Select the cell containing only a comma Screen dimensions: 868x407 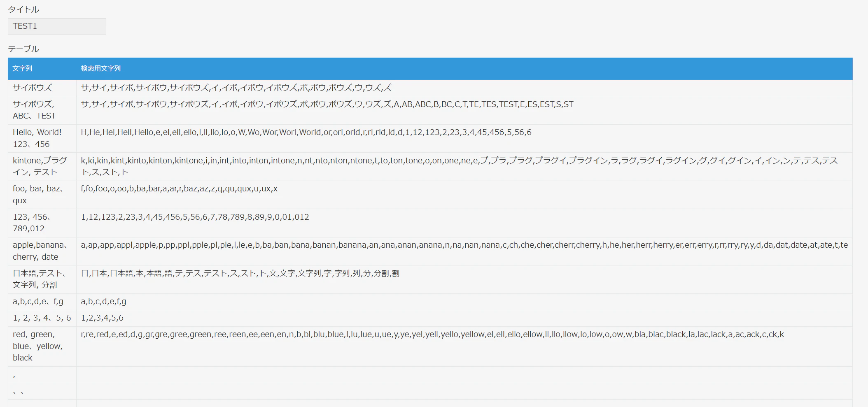[42, 375]
